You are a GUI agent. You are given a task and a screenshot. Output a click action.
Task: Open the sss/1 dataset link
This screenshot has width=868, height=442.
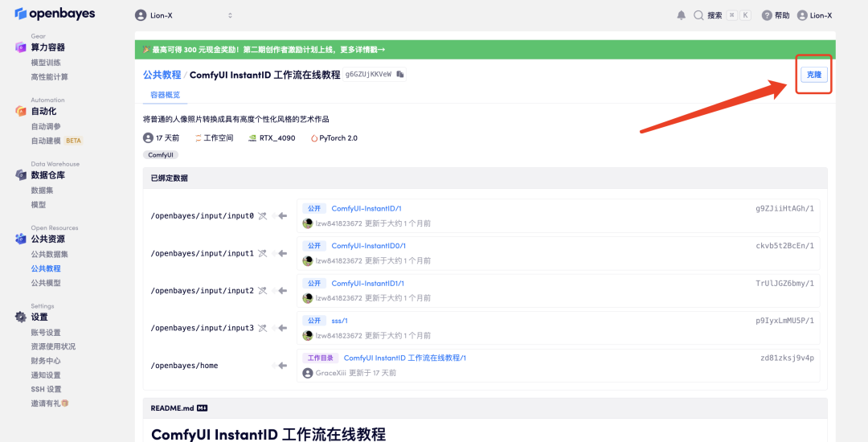pos(339,321)
